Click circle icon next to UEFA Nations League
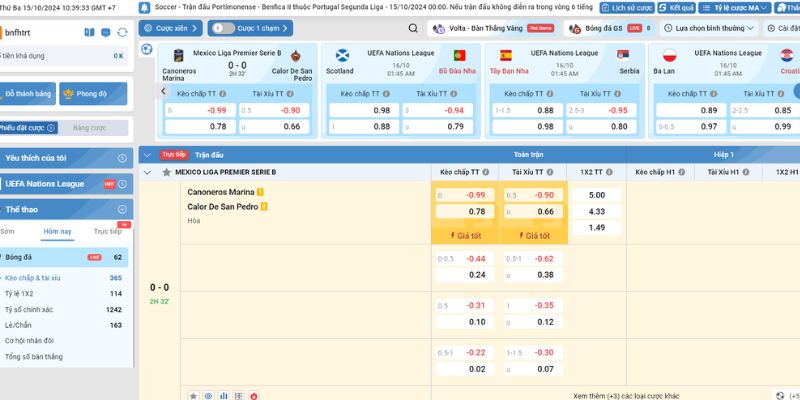 (x=122, y=184)
